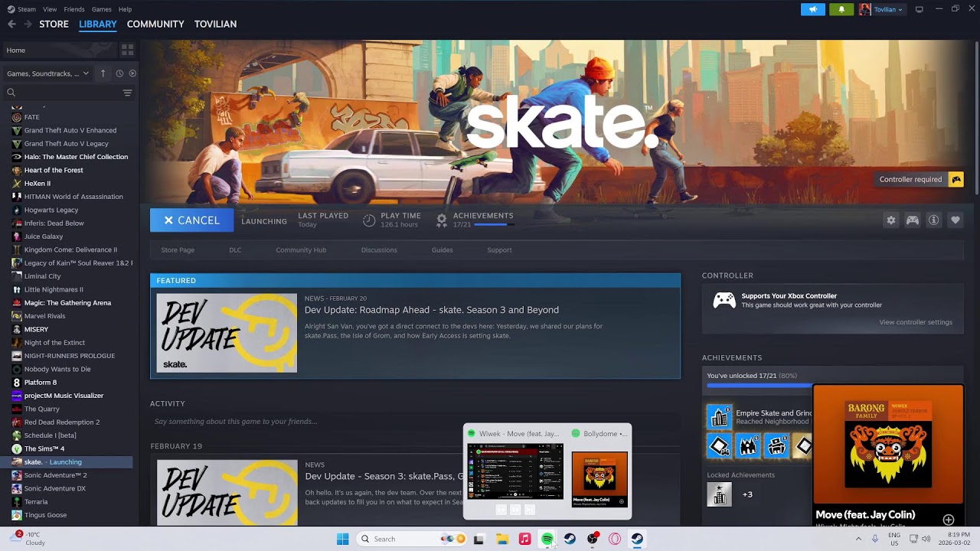Open the Support link
Viewport: 980px width, 551px height.
[499, 250]
